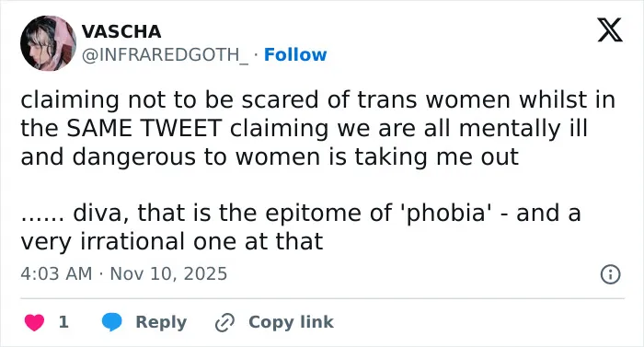The height and width of the screenshot is (347, 644).
Task: Click the first line 'claiming not to be scared'
Action: click(318, 100)
